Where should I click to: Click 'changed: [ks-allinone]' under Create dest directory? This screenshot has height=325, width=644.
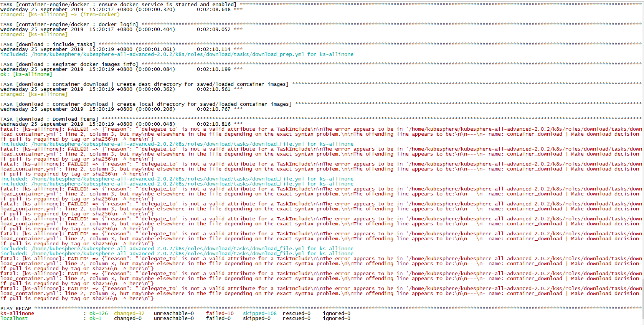[34, 94]
